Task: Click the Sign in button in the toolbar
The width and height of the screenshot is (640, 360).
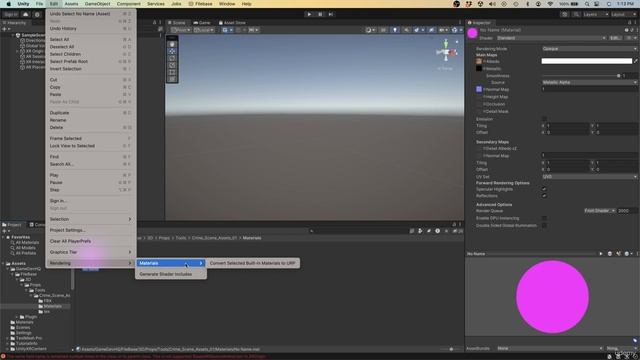Action: [10, 14]
